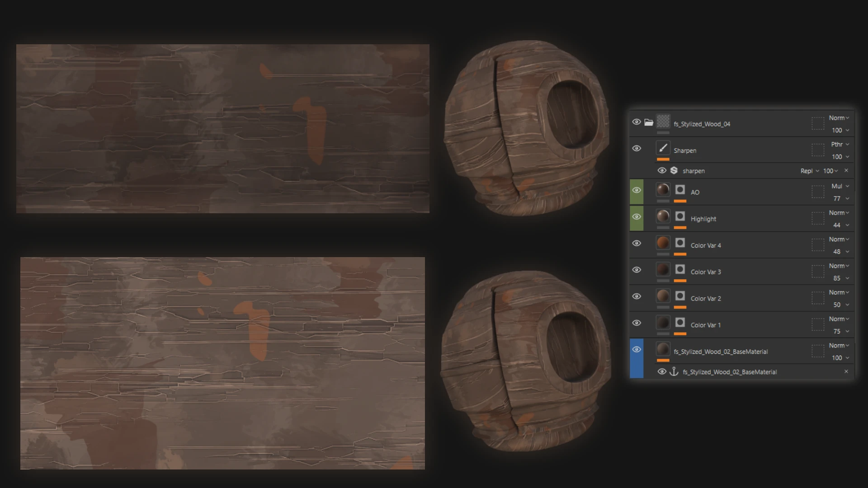Open the Color Var 4 opacity 48 slider
The height and width of the screenshot is (488, 868).
(841, 252)
